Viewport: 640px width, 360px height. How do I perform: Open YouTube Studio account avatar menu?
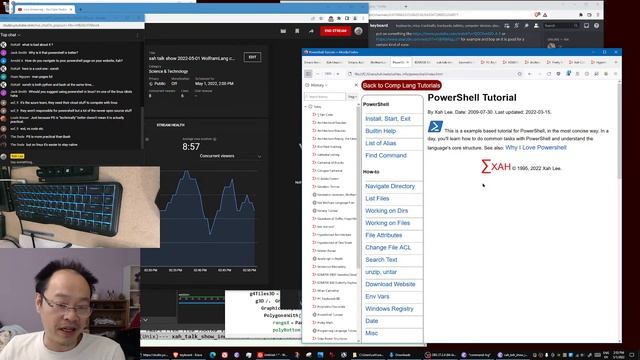(x=358, y=31)
